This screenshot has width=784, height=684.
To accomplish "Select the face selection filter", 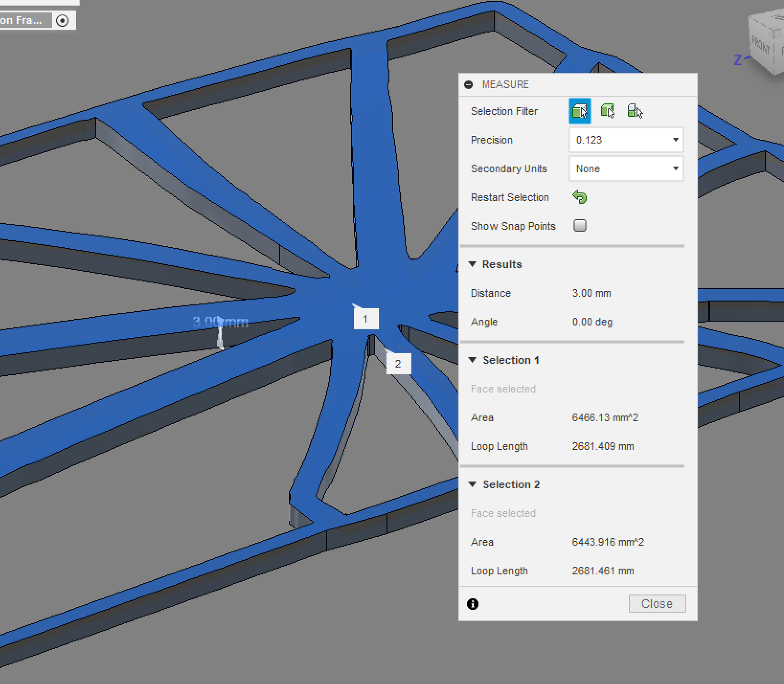I will [579, 111].
